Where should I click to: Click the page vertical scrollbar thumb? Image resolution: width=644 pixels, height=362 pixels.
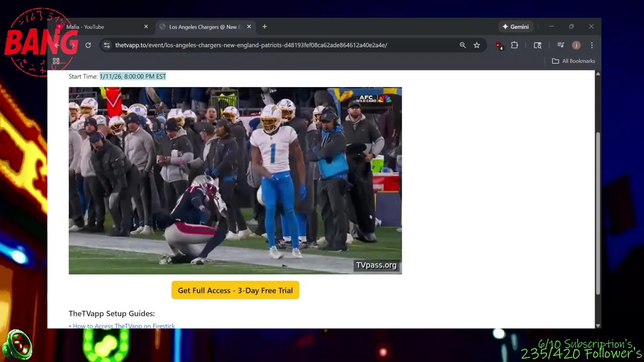(598, 214)
